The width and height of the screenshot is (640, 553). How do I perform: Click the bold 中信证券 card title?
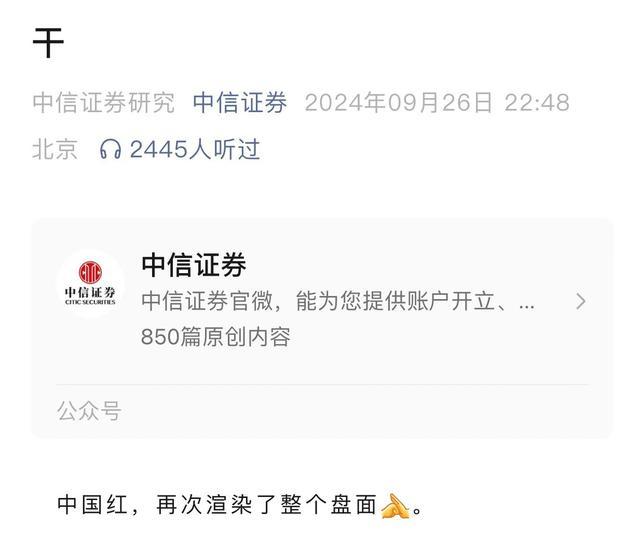point(194,265)
